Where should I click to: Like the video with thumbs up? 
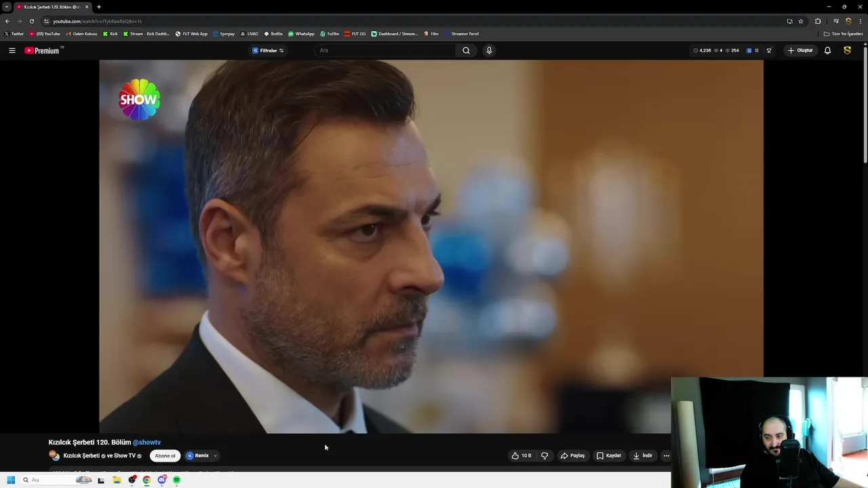[x=521, y=455]
